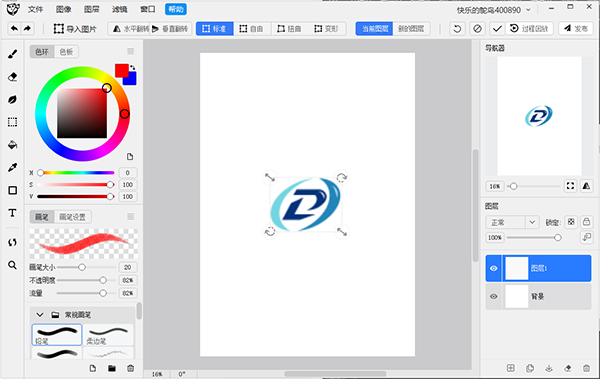Select the eraser tool in left toolbar

12,77
